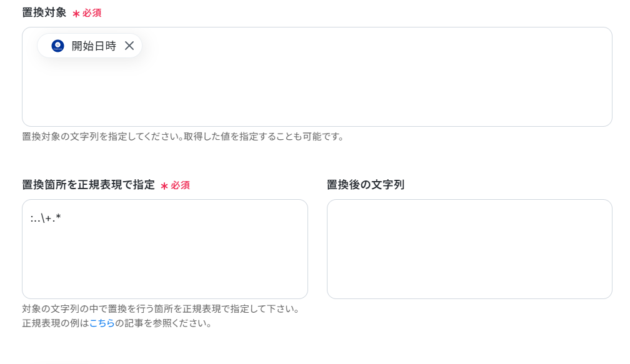630x364 pixels.
Task: Select the 開始日時 chip label text
Action: coord(94,46)
